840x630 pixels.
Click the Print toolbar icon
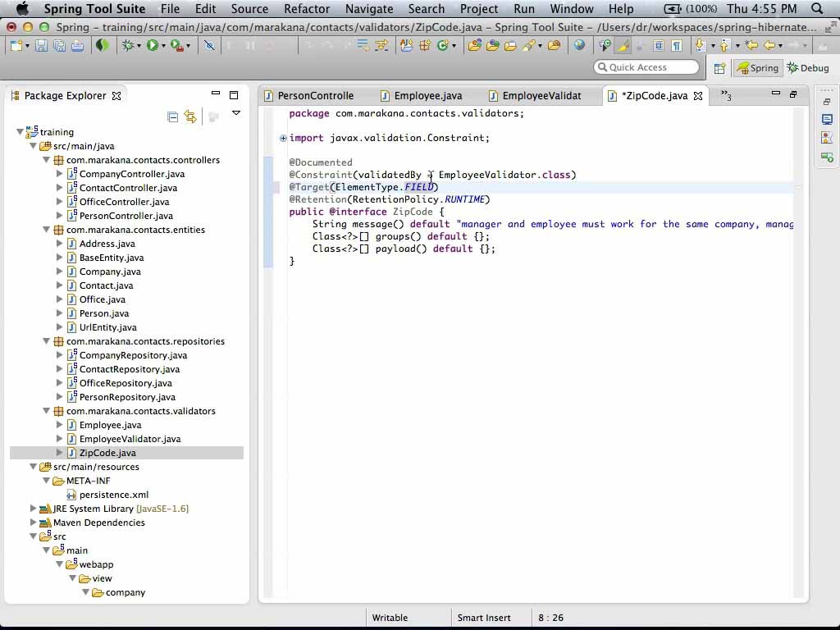[78, 46]
